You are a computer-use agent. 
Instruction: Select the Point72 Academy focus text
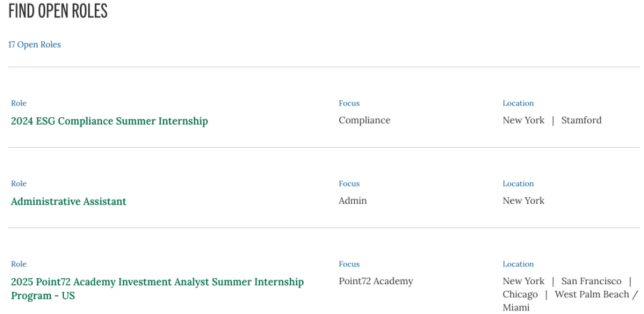[x=376, y=281]
